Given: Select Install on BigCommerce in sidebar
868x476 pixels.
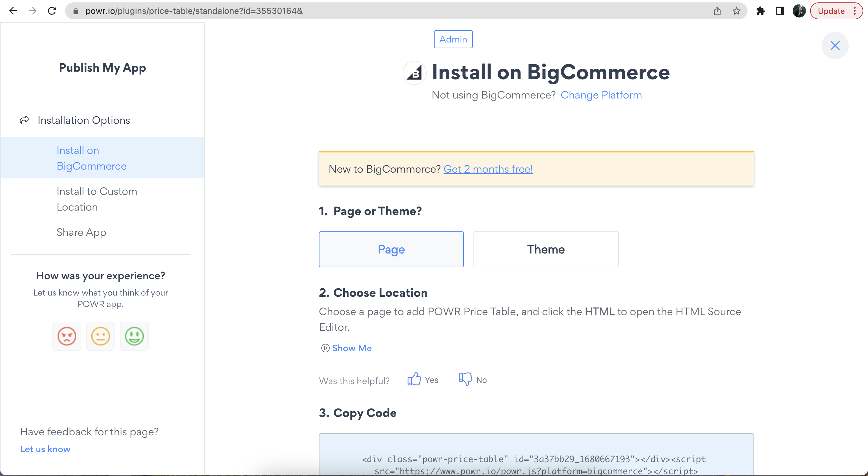Looking at the screenshot, I should [x=102, y=158].
